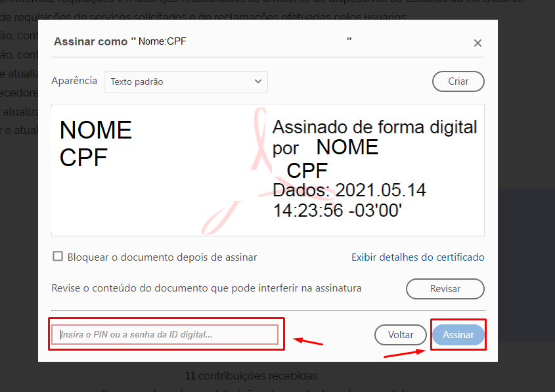Click the chevron arrow in the Aparência combo box
555x392 pixels.
tap(257, 82)
